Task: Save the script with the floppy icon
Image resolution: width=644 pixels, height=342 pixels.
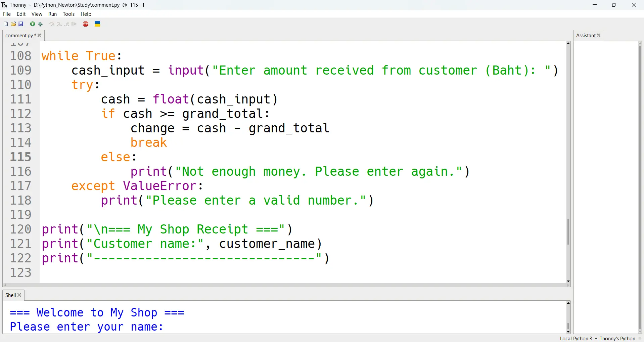Action: click(x=21, y=24)
